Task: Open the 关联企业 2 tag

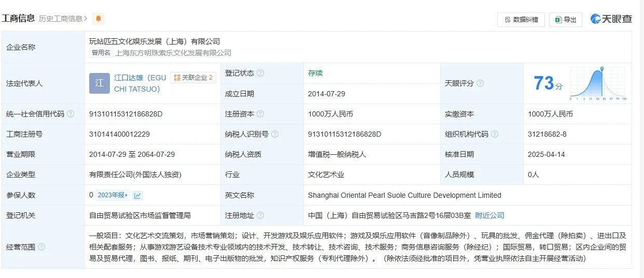Action: [193, 78]
